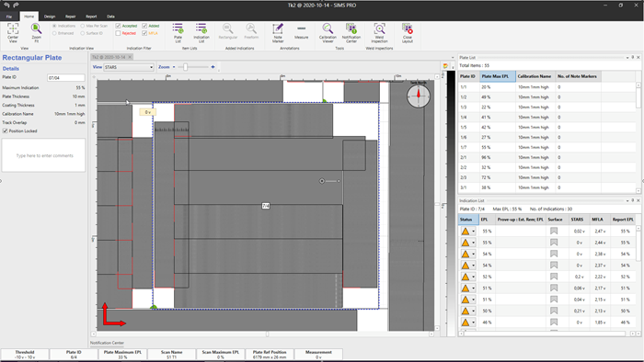Viewport: 644px width, 362px height.
Task: Open the Indication List ribbon icon
Action: pos(201,29)
